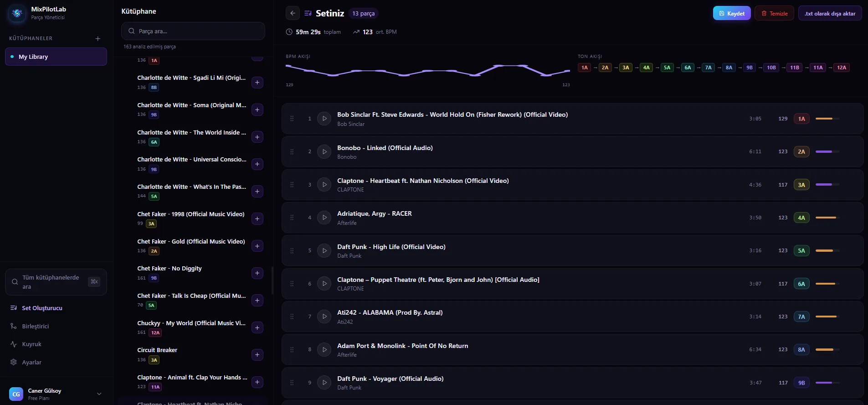Click the 13 parça count badge

(363, 13)
